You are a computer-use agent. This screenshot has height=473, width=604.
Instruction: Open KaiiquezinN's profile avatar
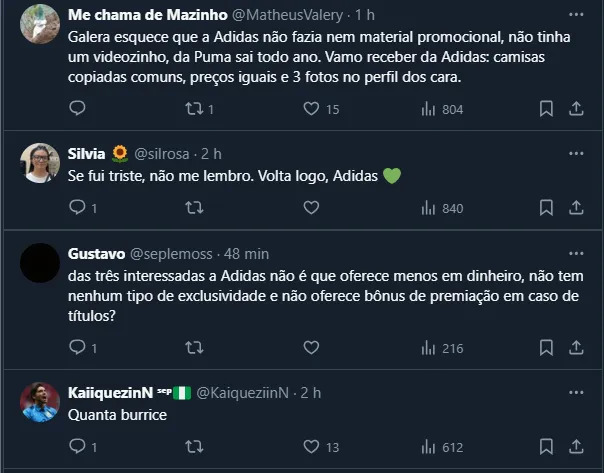pyautogui.click(x=40, y=402)
